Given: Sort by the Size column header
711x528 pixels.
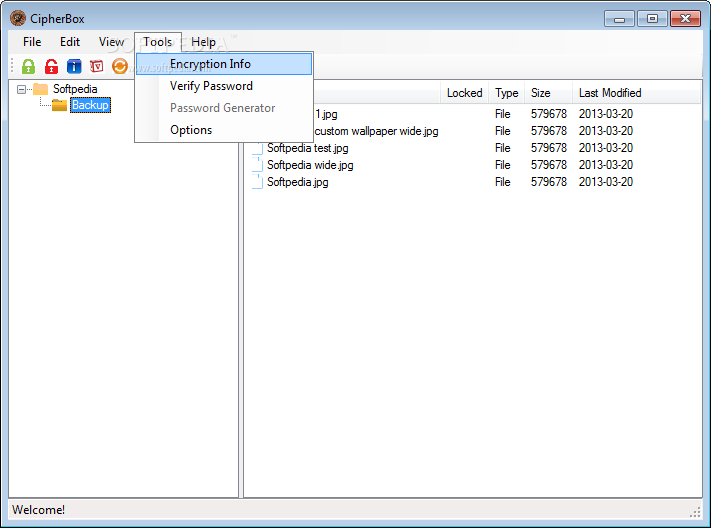Looking at the screenshot, I should (548, 93).
